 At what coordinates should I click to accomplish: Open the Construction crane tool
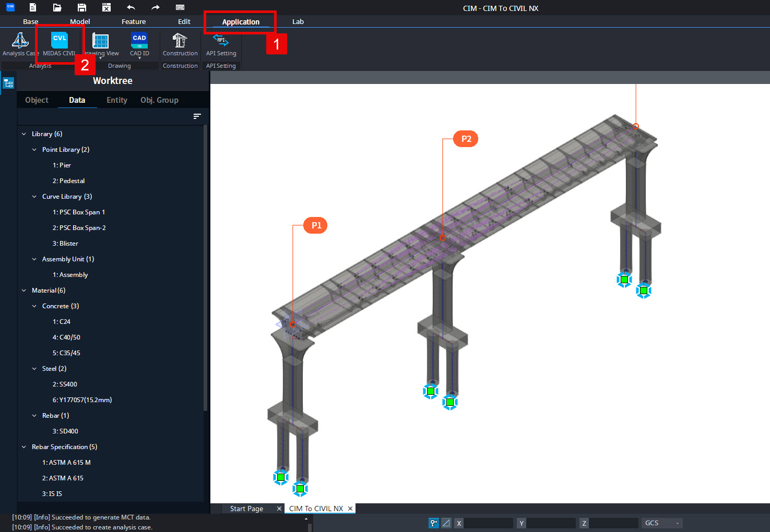point(180,44)
